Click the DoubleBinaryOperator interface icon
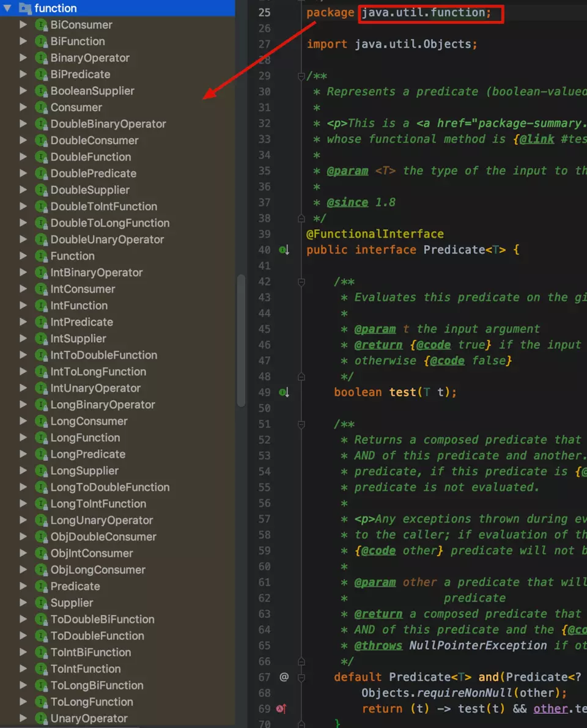This screenshot has width=587, height=728. click(x=42, y=124)
